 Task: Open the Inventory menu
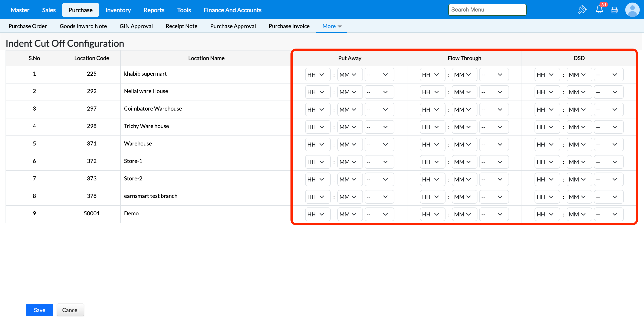point(118,10)
